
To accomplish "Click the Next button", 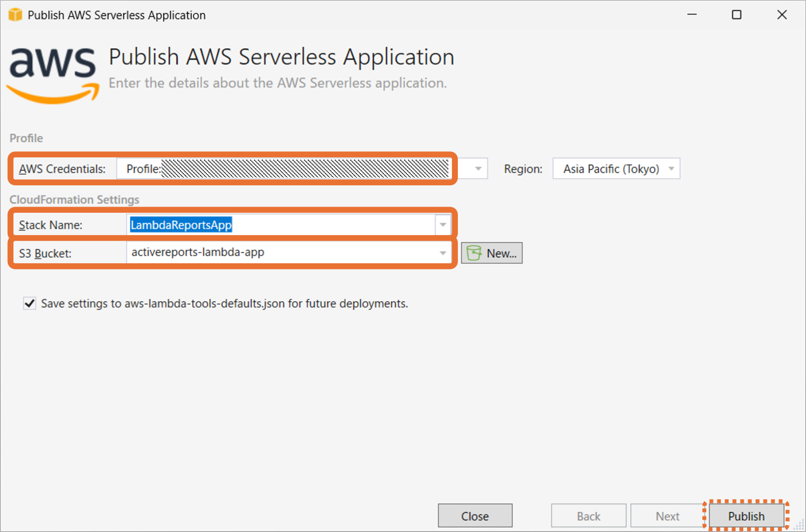I will coord(668,516).
